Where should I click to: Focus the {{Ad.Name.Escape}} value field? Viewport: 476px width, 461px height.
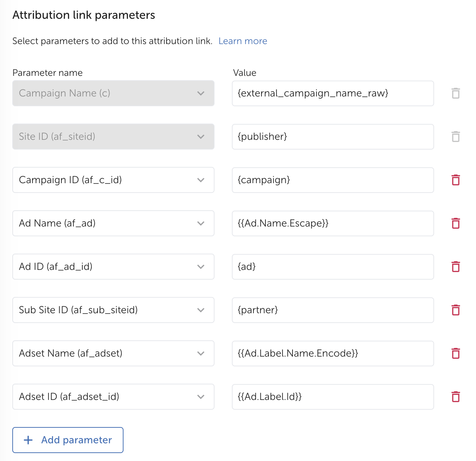(x=333, y=223)
